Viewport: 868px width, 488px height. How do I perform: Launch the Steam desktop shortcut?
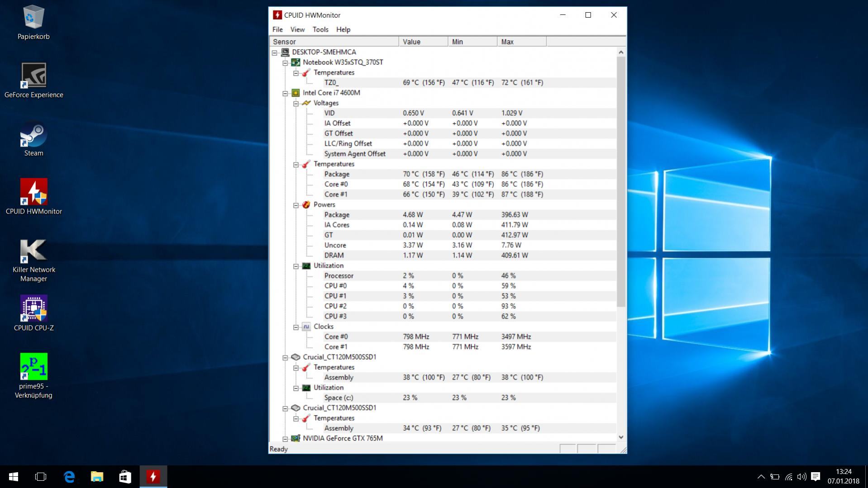point(33,139)
